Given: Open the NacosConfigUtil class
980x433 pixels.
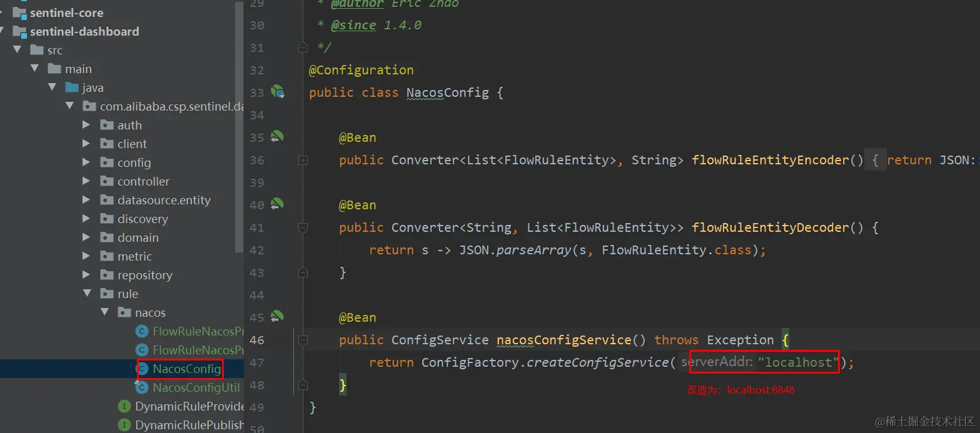Looking at the screenshot, I should click(196, 387).
